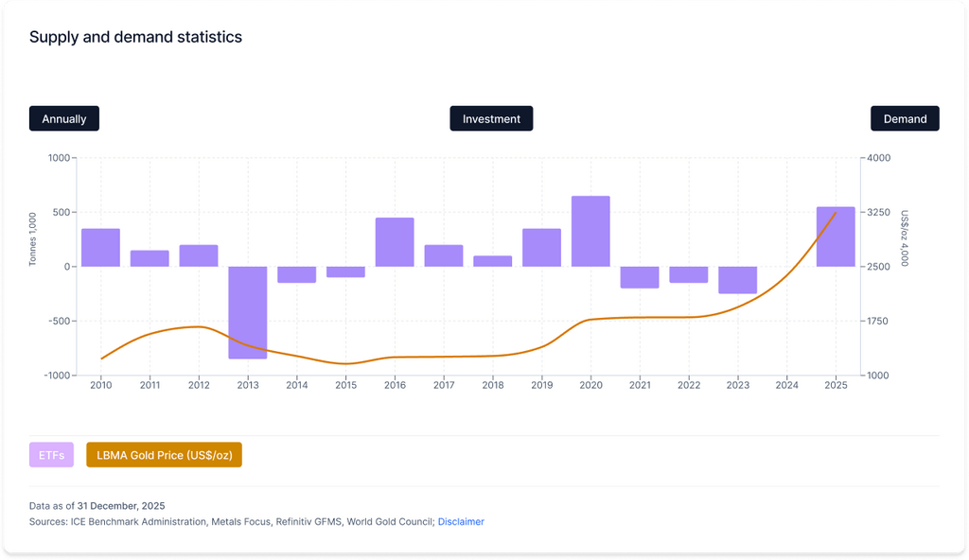The image size is (969, 560).
Task: Click the 2020 ETF bar
Action: tap(590, 231)
